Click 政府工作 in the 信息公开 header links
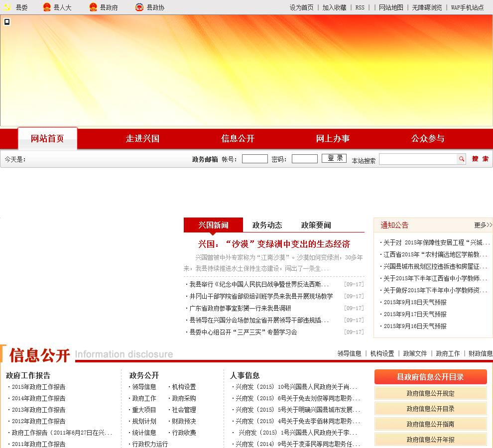 click(448, 354)
